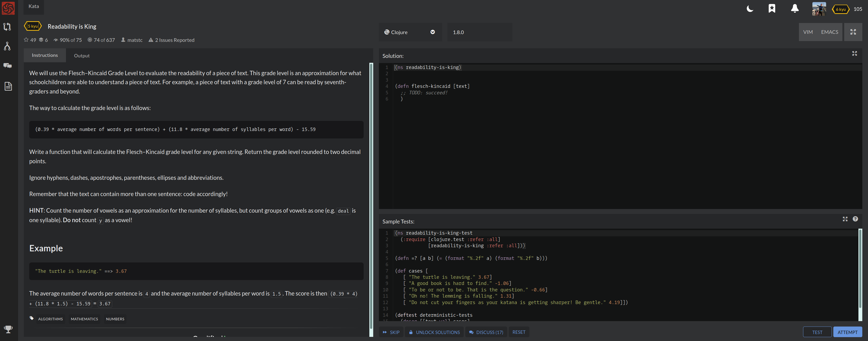The width and height of the screenshot is (868, 341).
Task: Enable EMACS editor mode
Action: point(829,32)
